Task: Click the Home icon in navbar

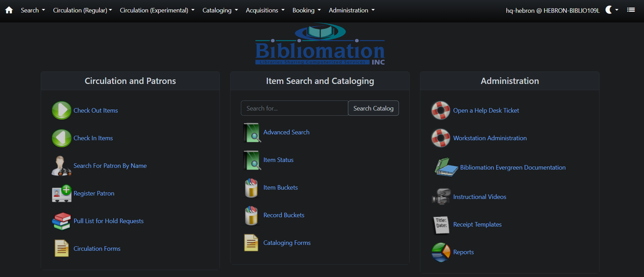Action: click(x=9, y=10)
